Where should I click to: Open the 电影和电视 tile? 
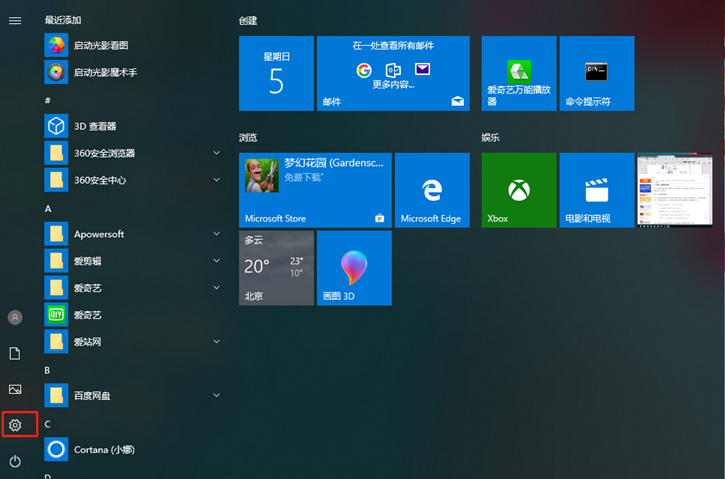click(596, 190)
